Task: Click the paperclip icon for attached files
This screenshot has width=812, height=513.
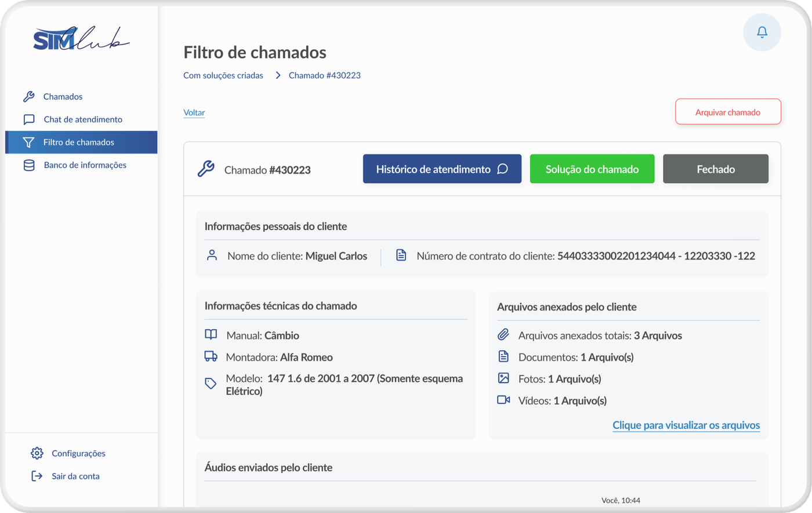Action: pyautogui.click(x=503, y=334)
